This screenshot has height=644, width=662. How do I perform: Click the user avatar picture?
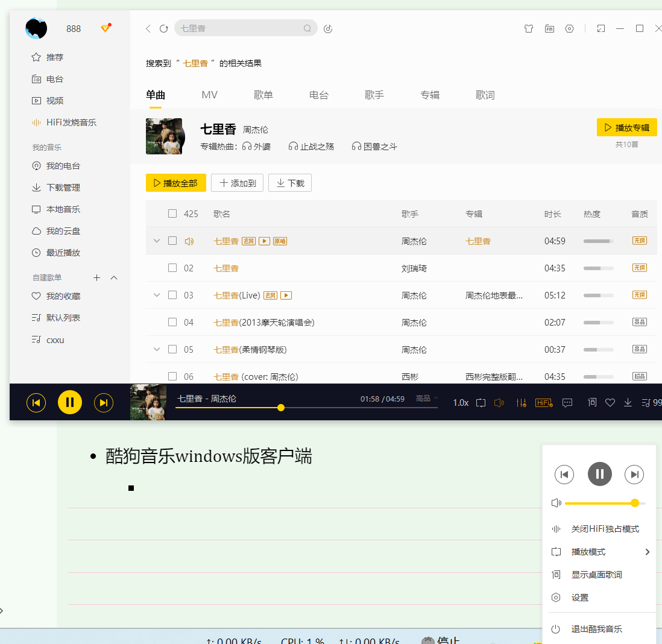tap(36, 29)
